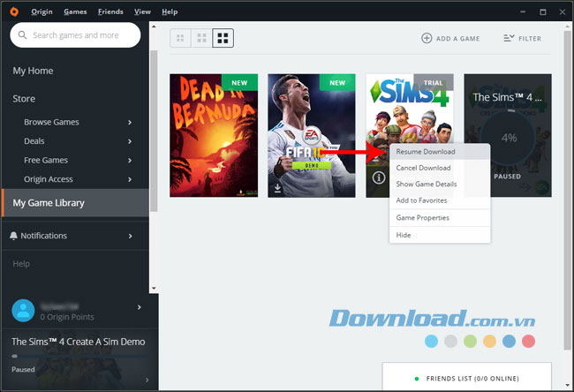The width and height of the screenshot is (574, 392).
Task: Choose Add to Favorites
Action: tap(440, 200)
